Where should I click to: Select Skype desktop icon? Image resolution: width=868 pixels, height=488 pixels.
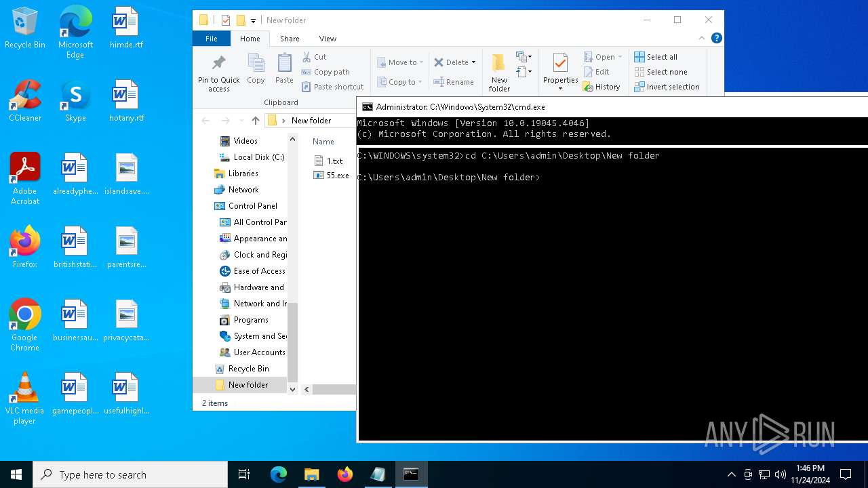pos(75,101)
